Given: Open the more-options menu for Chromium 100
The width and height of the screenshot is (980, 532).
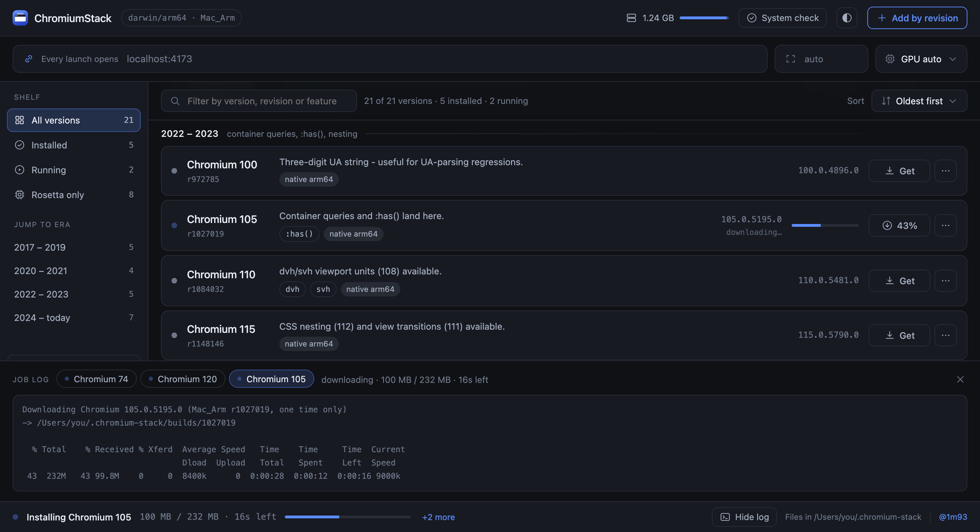Looking at the screenshot, I should 945,171.
